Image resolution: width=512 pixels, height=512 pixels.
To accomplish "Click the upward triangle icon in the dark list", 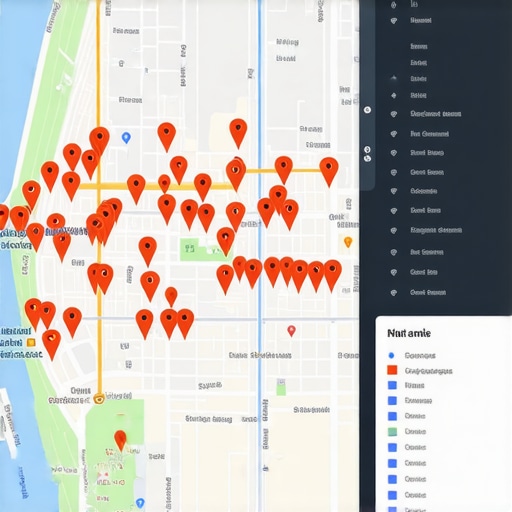I will 394,78.
